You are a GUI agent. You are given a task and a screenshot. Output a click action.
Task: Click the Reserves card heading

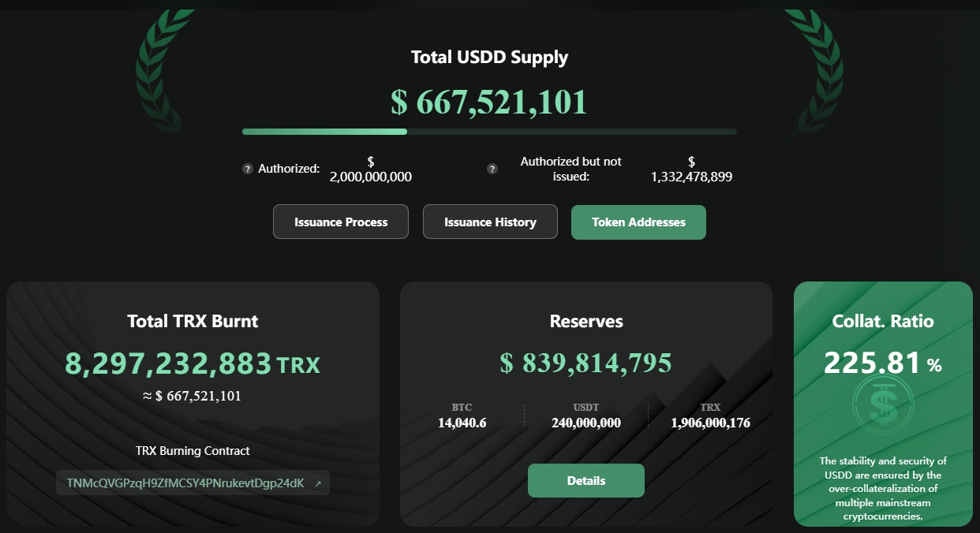tap(586, 321)
